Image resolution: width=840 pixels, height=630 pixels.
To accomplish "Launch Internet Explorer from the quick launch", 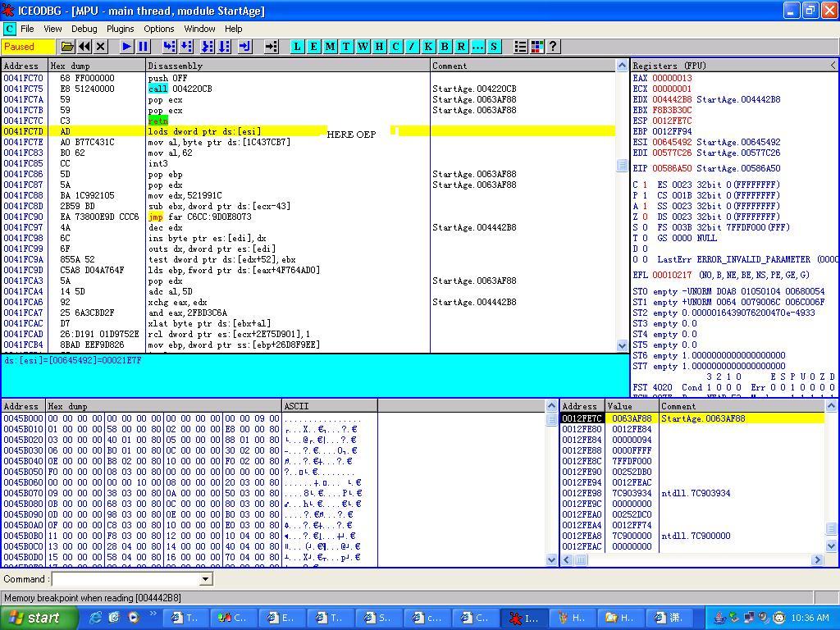I will (x=96, y=618).
